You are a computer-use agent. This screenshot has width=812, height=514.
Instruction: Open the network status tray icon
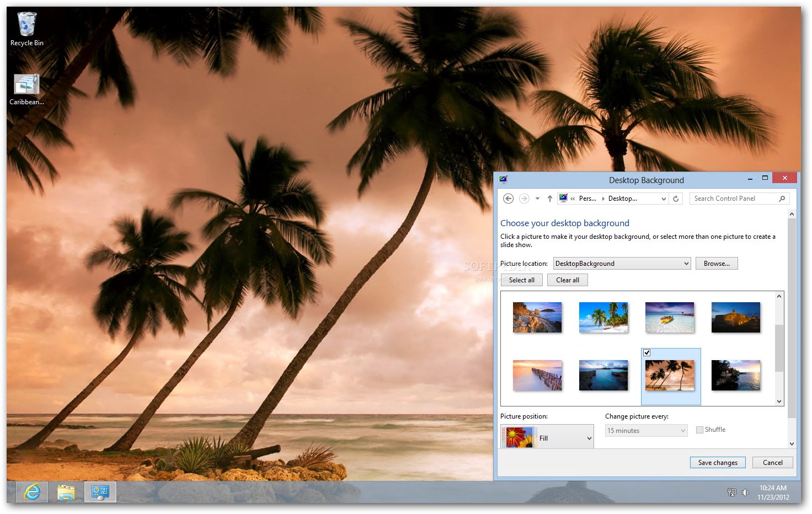(732, 492)
